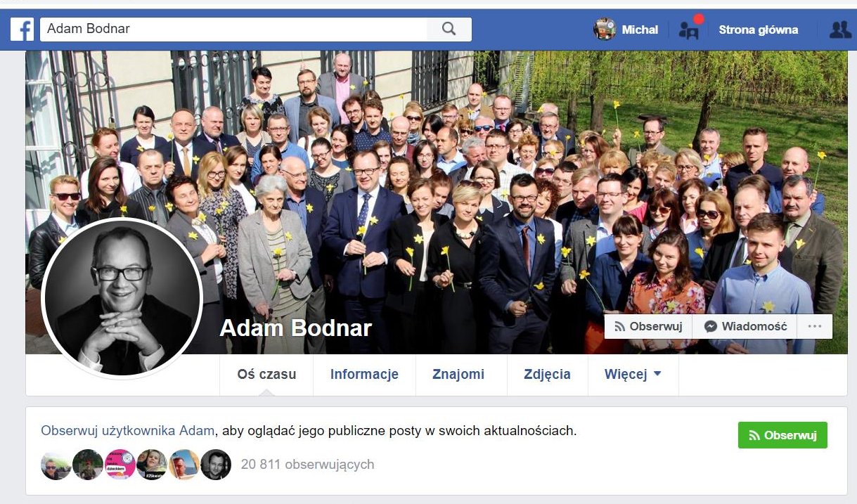Open the Znajomi tab
This screenshot has width=857, height=504.
click(x=458, y=375)
